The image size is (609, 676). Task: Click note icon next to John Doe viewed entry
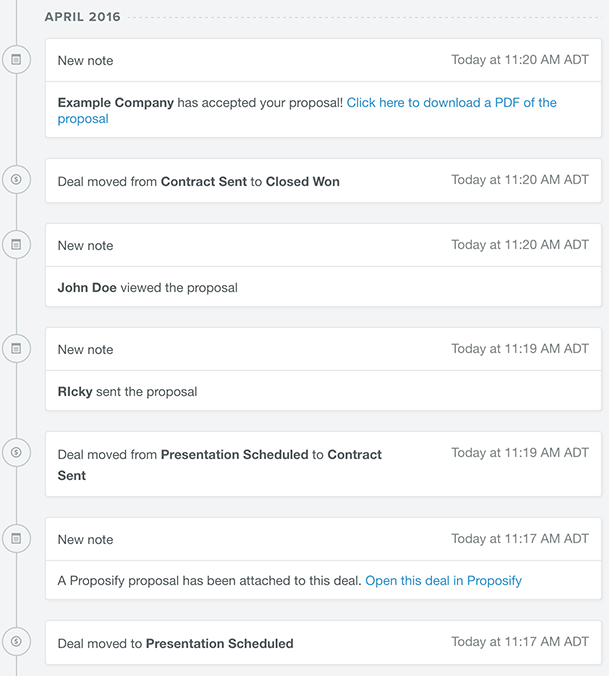coord(16,244)
